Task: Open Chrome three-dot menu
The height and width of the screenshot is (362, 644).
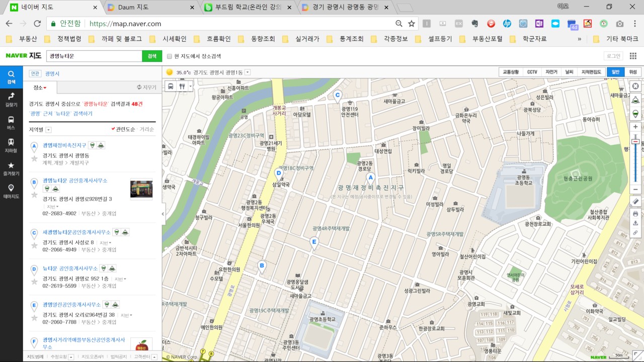Action: tap(635, 24)
